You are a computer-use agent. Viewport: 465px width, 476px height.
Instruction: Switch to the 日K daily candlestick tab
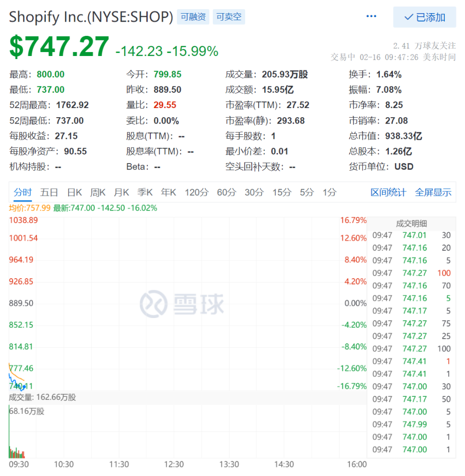pyautogui.click(x=74, y=192)
